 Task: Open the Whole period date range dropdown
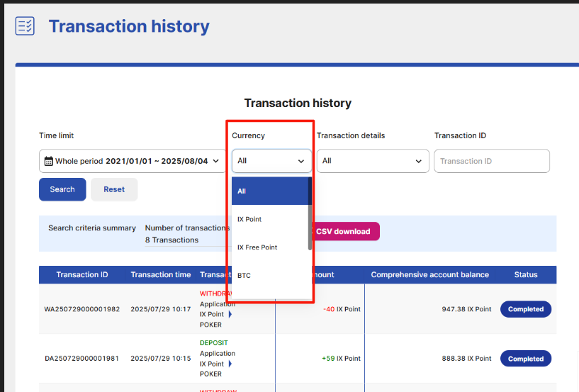click(133, 161)
